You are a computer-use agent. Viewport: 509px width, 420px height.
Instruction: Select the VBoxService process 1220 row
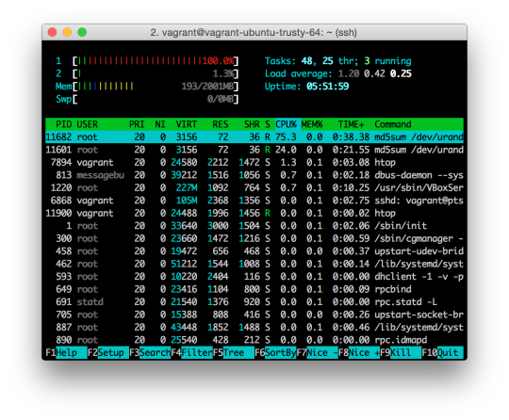tap(254, 187)
